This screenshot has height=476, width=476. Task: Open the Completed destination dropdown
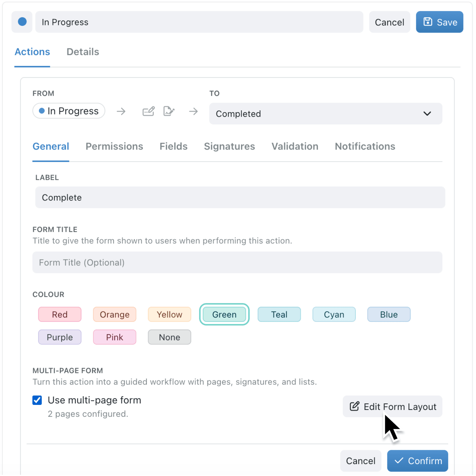pos(325,114)
